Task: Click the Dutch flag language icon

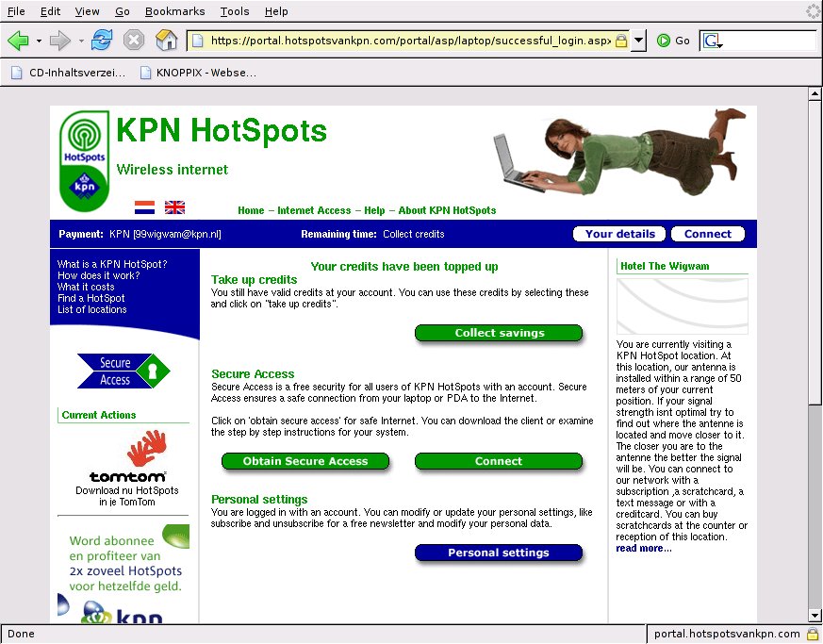Action: tap(144, 207)
